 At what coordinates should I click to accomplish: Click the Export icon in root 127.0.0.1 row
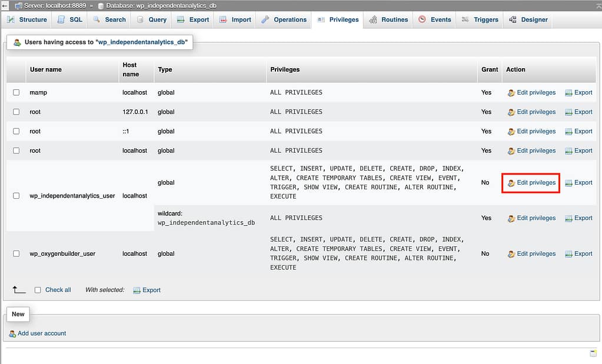pyautogui.click(x=568, y=112)
